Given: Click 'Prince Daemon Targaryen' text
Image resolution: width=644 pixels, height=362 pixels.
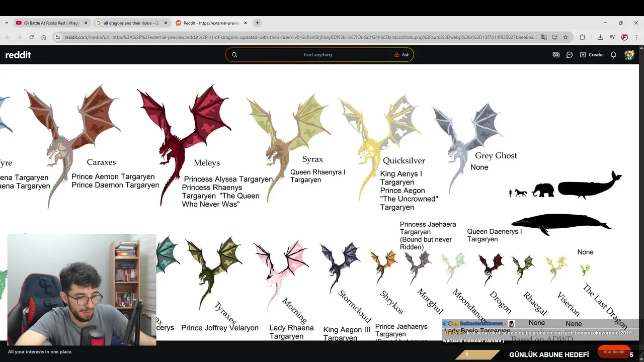Looking at the screenshot, I should (x=115, y=185).
